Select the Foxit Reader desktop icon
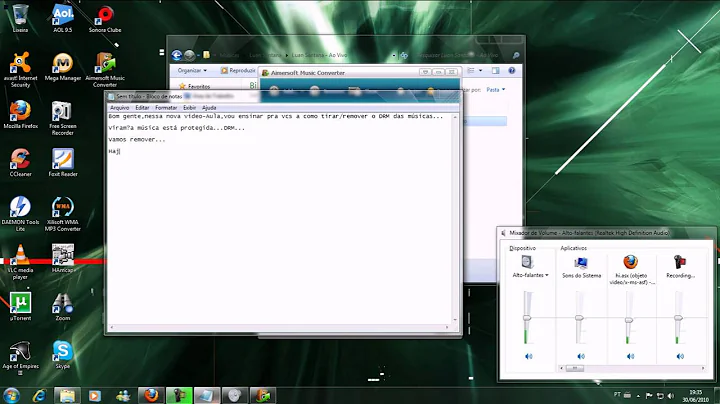720x404 pixels. [x=62, y=163]
